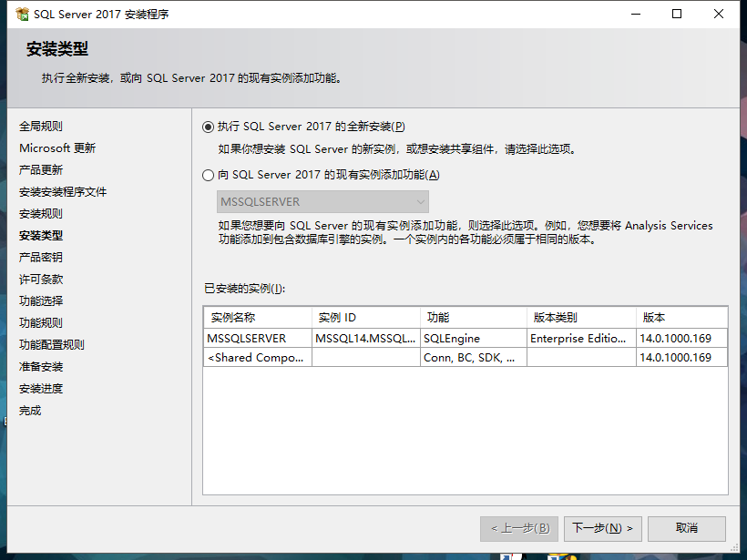This screenshot has height=560, width=747.
Task: Click the 取消 button
Action: (686, 528)
